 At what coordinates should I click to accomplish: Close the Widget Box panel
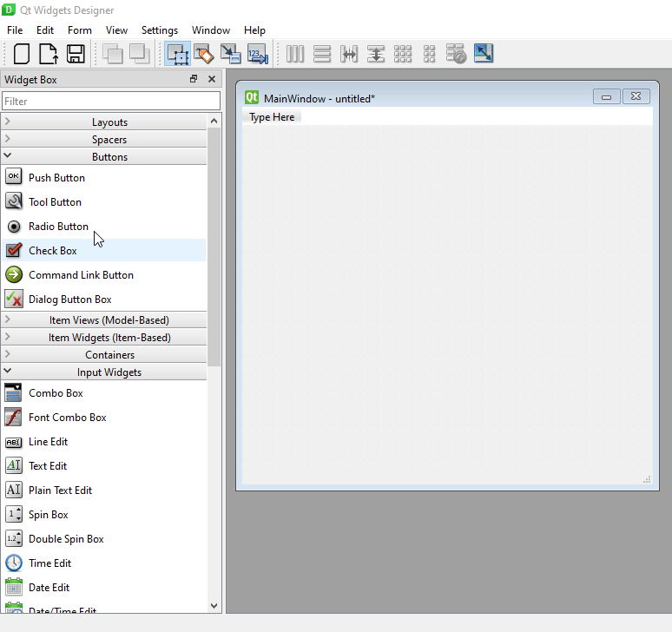(212, 79)
